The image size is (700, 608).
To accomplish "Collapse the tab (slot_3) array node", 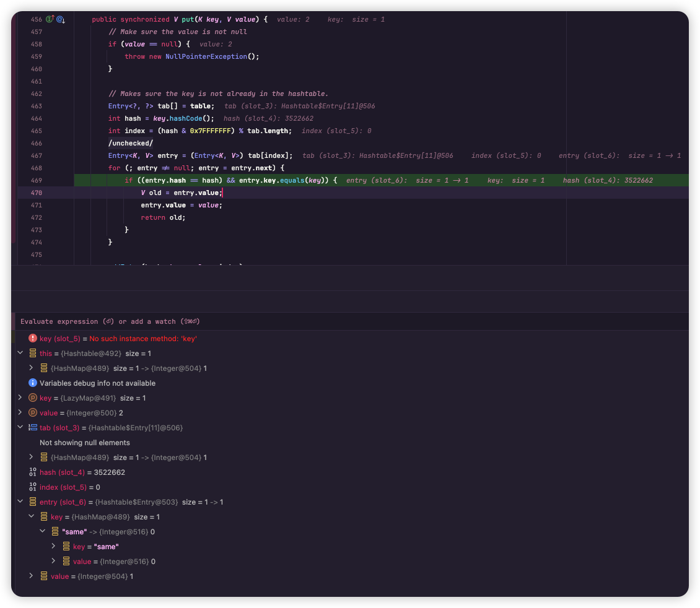I will point(20,427).
